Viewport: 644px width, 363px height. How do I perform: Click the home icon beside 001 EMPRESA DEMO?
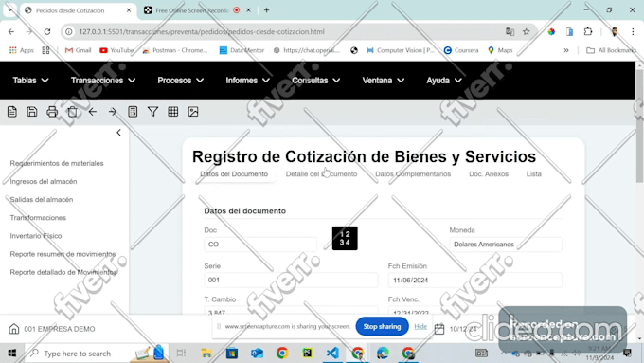[x=14, y=329]
